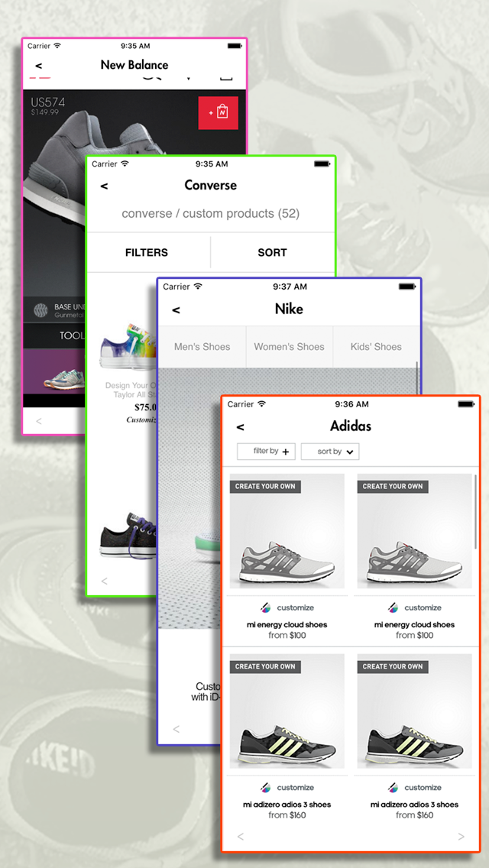Tap customize icon under first energy cloud shoe
This screenshot has width=489, height=868.
265,607
